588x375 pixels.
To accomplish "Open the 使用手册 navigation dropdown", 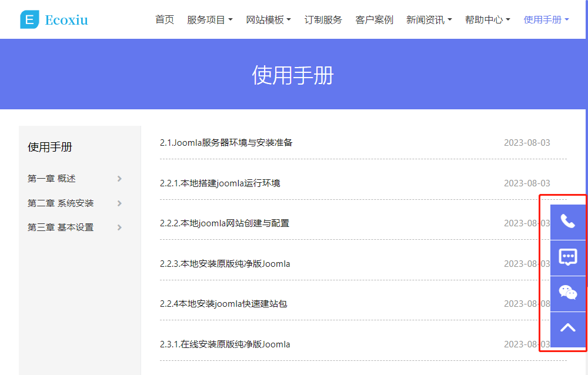I will (x=546, y=20).
